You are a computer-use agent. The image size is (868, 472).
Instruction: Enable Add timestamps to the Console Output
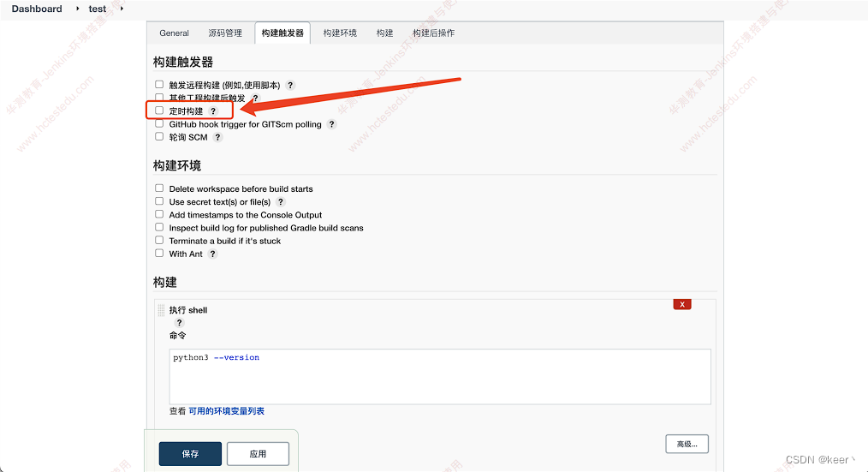pyautogui.click(x=159, y=214)
